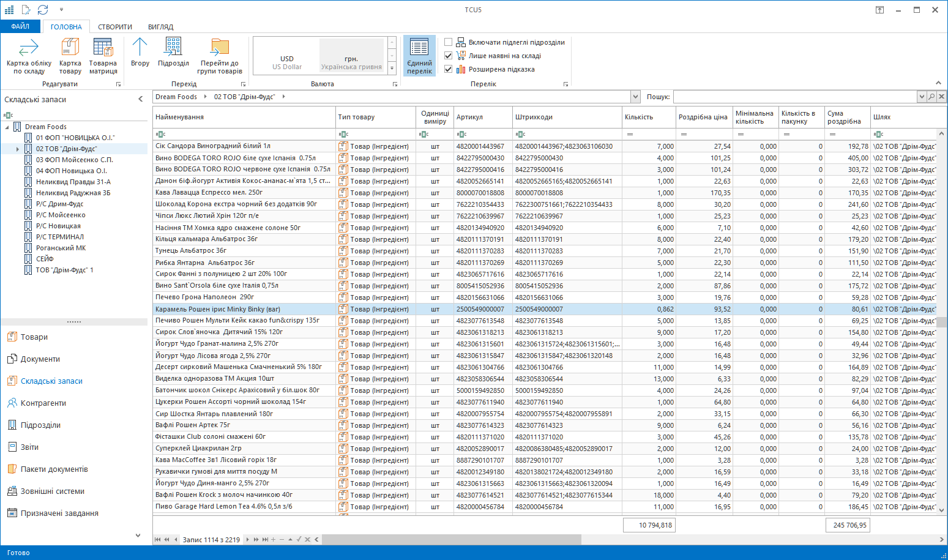Click into the Пошук search field
The height and width of the screenshot is (560, 948).
click(794, 97)
